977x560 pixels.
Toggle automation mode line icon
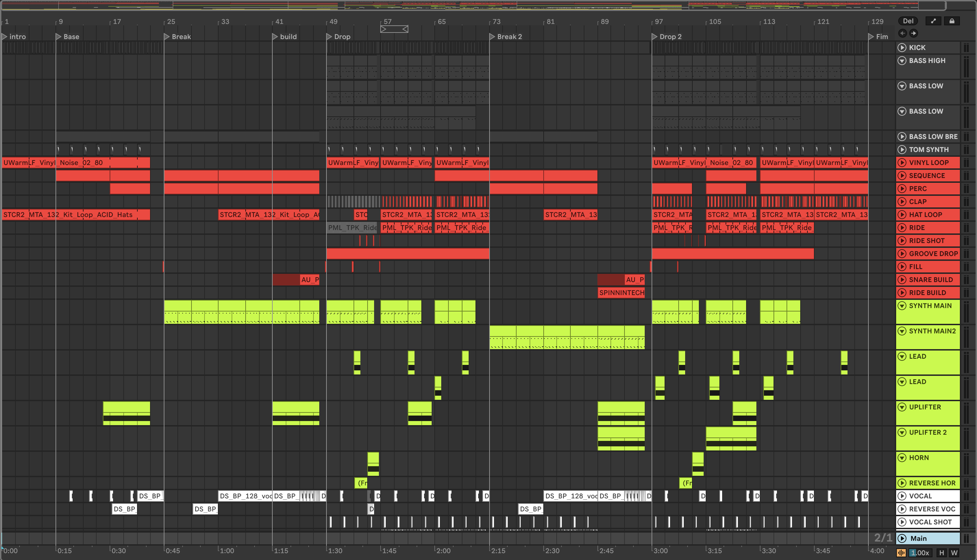pyautogui.click(x=933, y=21)
